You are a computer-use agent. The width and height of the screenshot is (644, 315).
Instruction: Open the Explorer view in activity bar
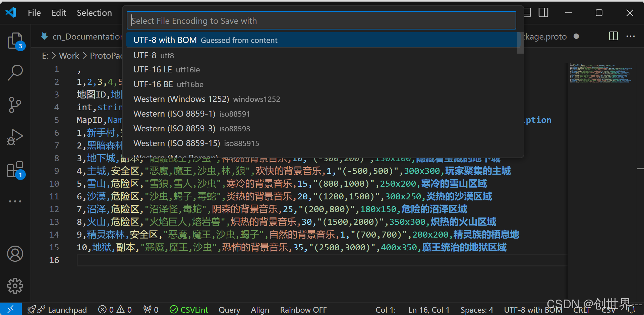(15, 41)
